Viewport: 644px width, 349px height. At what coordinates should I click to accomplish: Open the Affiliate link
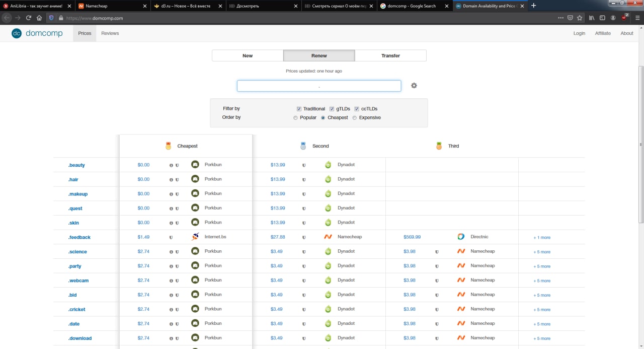(x=603, y=33)
